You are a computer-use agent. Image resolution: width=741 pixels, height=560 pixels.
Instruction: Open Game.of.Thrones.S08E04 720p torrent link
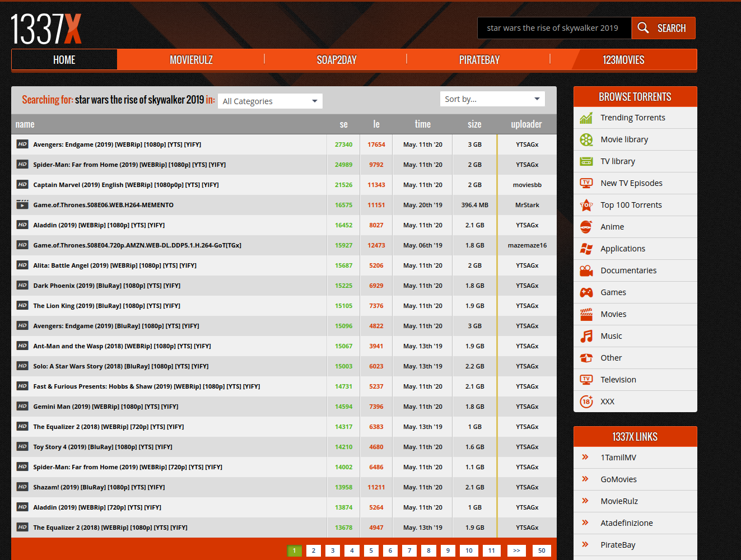point(137,245)
